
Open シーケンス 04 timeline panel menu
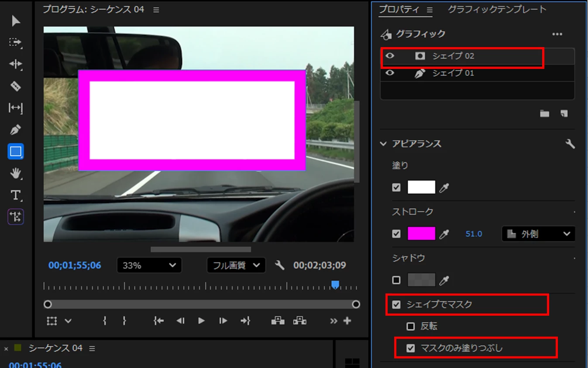[92, 348]
